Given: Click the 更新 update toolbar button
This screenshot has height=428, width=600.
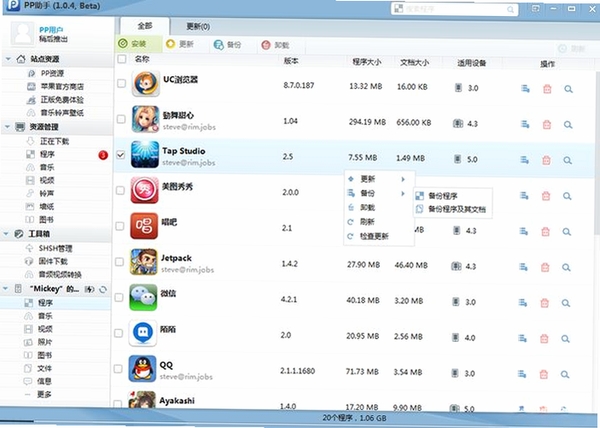Looking at the screenshot, I should [x=180, y=44].
